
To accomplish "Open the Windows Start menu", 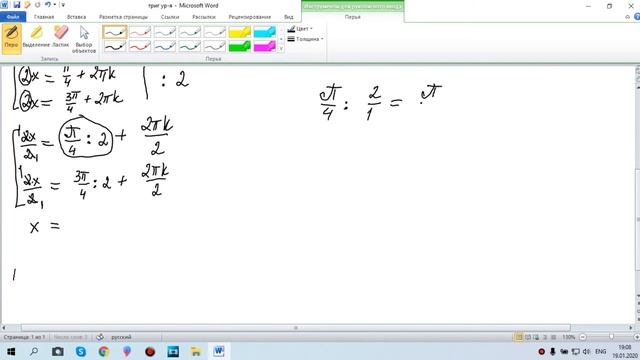I will coord(11,351).
